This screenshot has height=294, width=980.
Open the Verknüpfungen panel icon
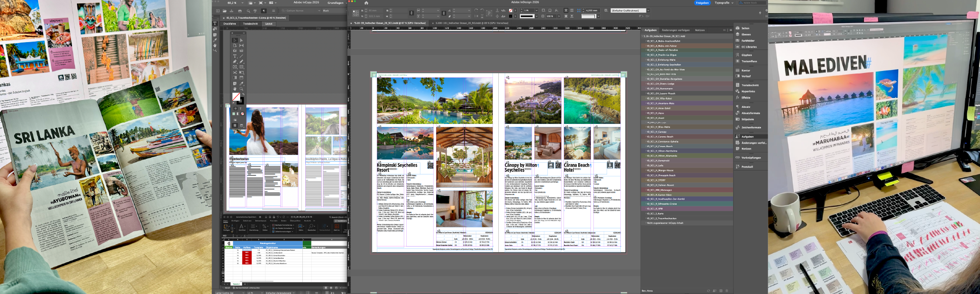737,158
